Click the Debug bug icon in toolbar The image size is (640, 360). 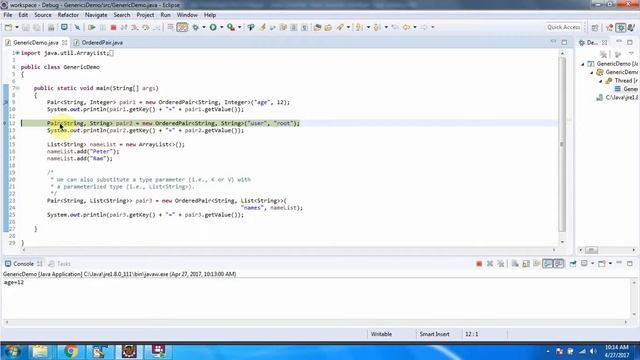(196, 27)
